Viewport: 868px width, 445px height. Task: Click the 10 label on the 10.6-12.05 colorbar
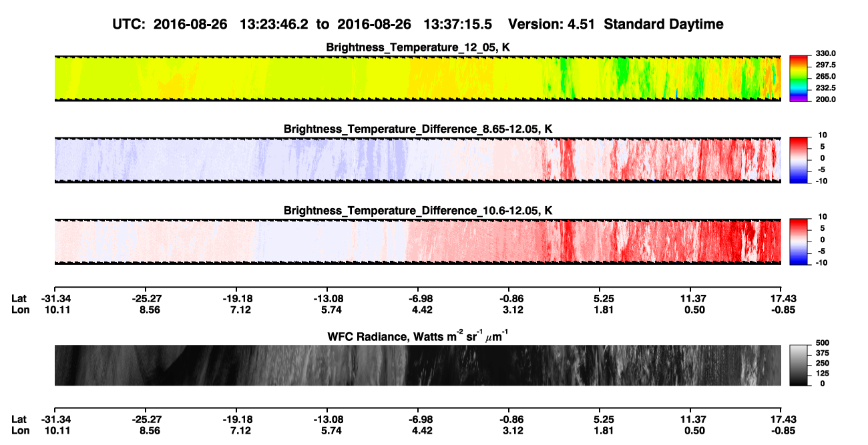click(x=822, y=216)
